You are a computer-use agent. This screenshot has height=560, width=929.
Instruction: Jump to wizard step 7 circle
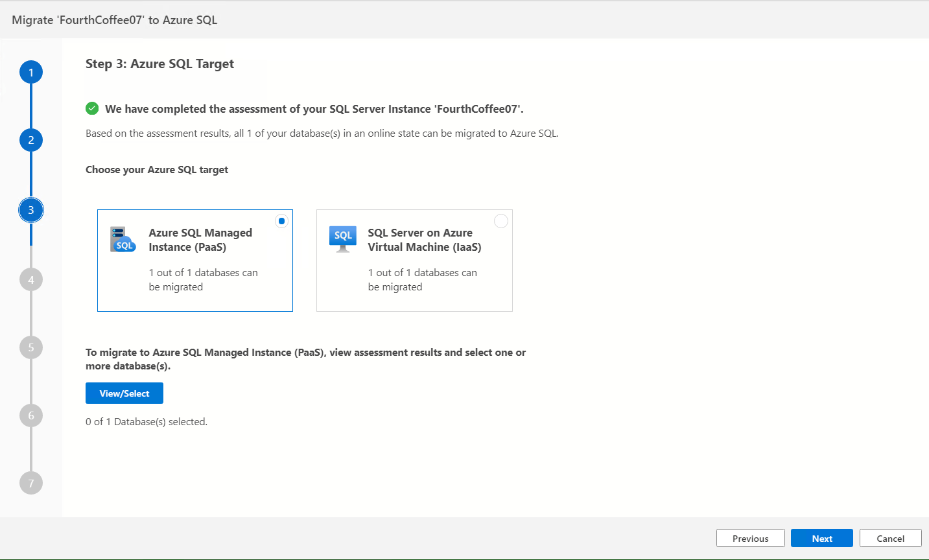31,483
